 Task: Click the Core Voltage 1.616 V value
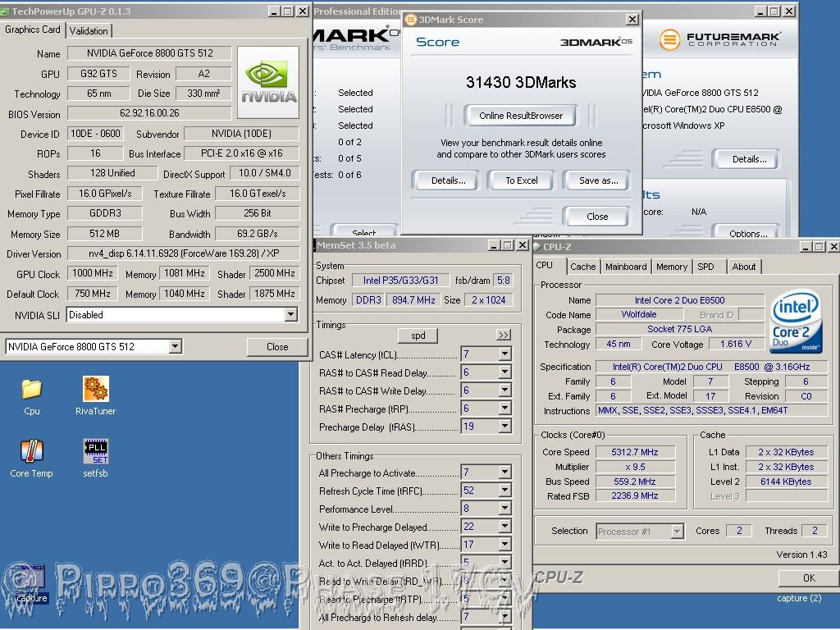tap(736, 344)
